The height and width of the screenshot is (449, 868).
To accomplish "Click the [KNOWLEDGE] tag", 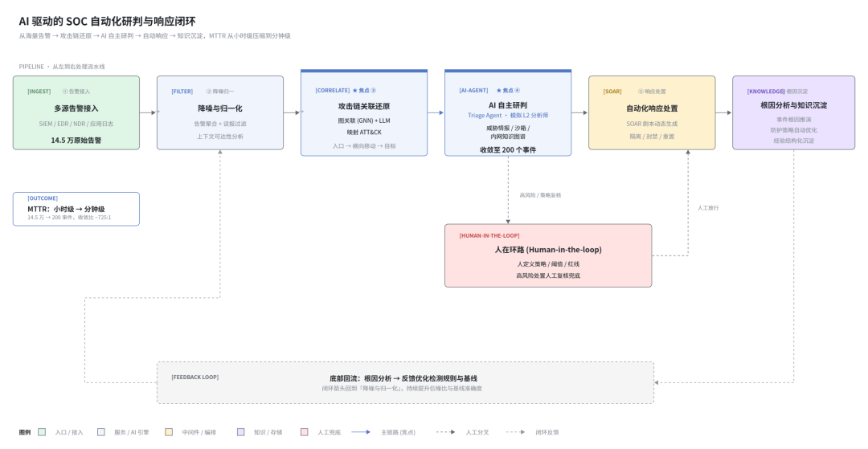I will [x=766, y=92].
